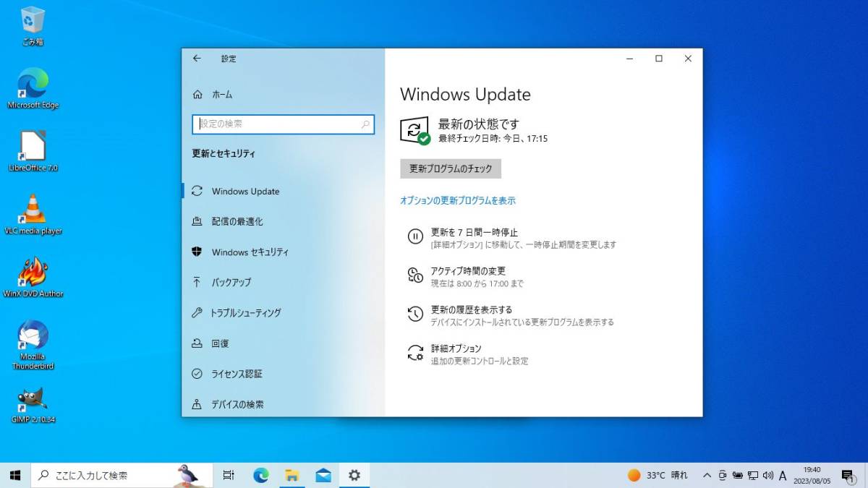Click the IME input mode A indicator

(783, 475)
